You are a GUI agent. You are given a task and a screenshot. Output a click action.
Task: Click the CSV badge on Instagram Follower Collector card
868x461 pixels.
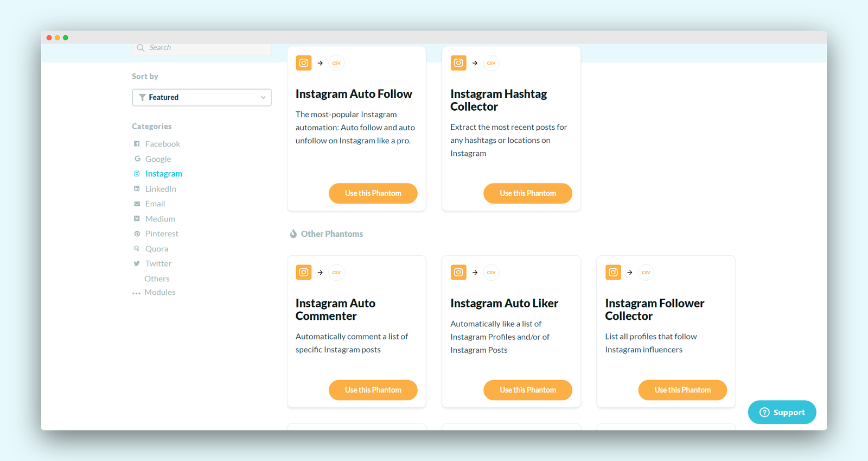646,273
